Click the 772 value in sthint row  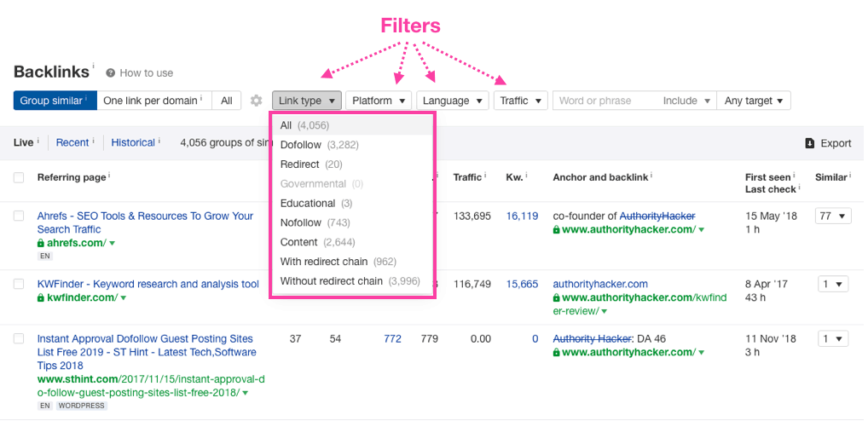pyautogui.click(x=392, y=338)
